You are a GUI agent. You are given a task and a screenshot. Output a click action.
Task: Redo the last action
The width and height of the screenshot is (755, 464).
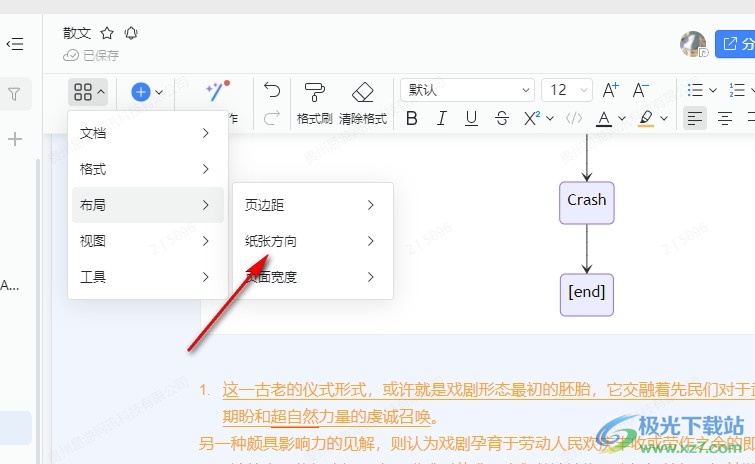click(272, 118)
